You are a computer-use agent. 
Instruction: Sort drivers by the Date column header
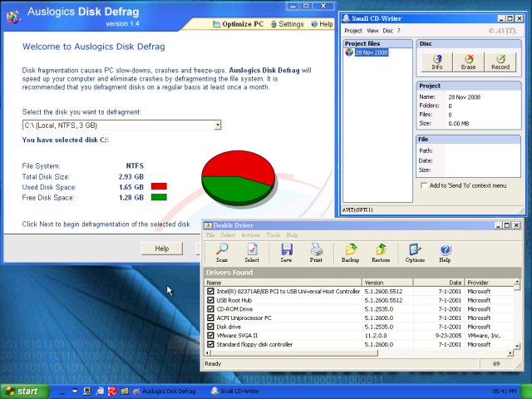(439, 283)
